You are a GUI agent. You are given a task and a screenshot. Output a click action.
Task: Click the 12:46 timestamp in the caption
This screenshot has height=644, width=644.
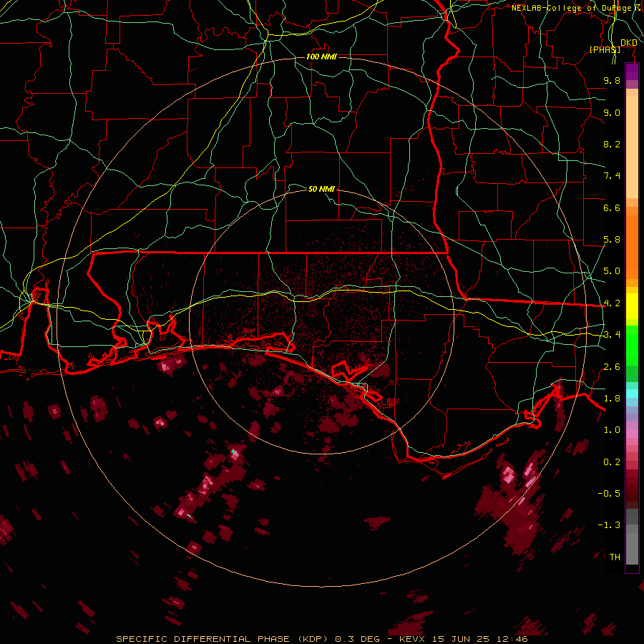tap(513, 639)
